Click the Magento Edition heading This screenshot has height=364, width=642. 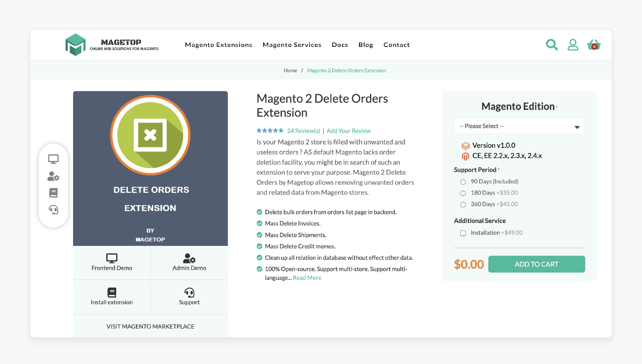tap(518, 106)
